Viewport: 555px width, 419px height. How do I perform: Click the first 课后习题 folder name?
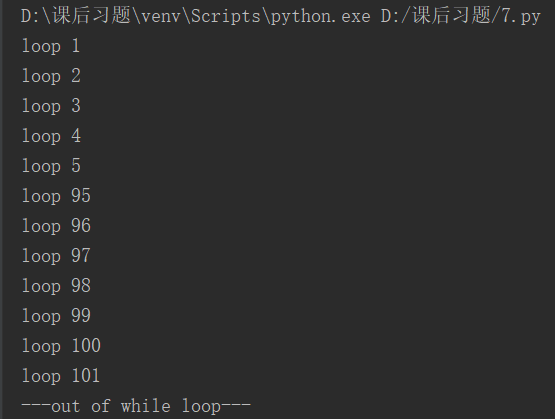point(91,16)
